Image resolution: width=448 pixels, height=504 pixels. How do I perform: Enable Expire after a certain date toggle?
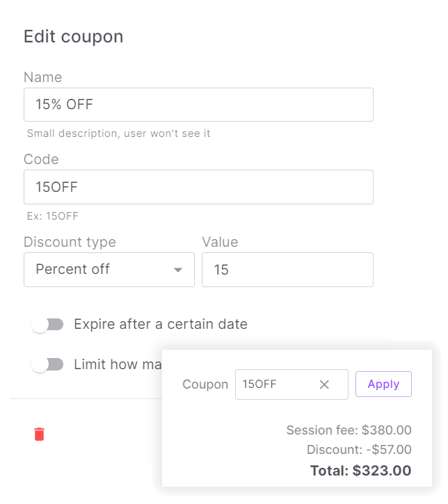pyautogui.click(x=48, y=325)
